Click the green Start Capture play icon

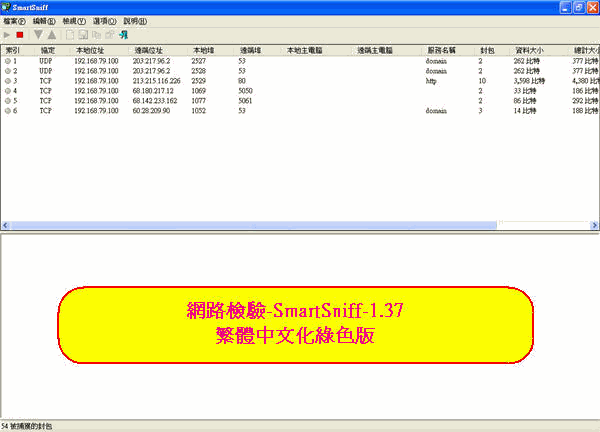8,35
